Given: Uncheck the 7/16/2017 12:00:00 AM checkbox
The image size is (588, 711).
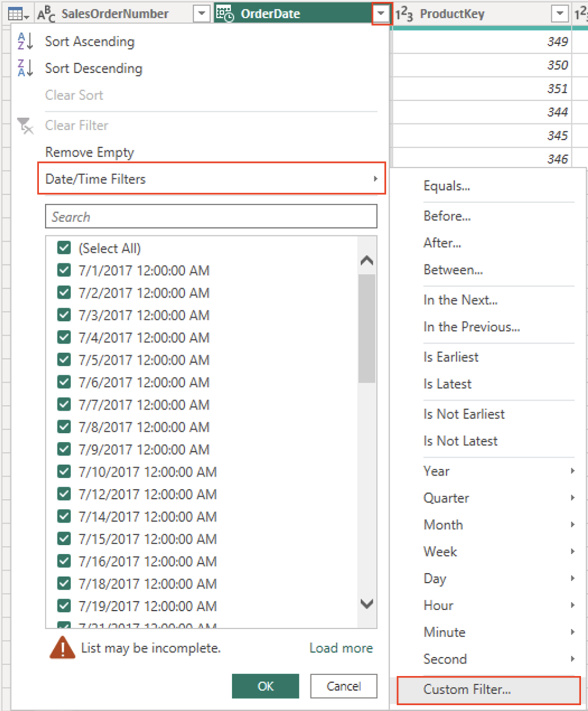Looking at the screenshot, I should tap(64, 561).
